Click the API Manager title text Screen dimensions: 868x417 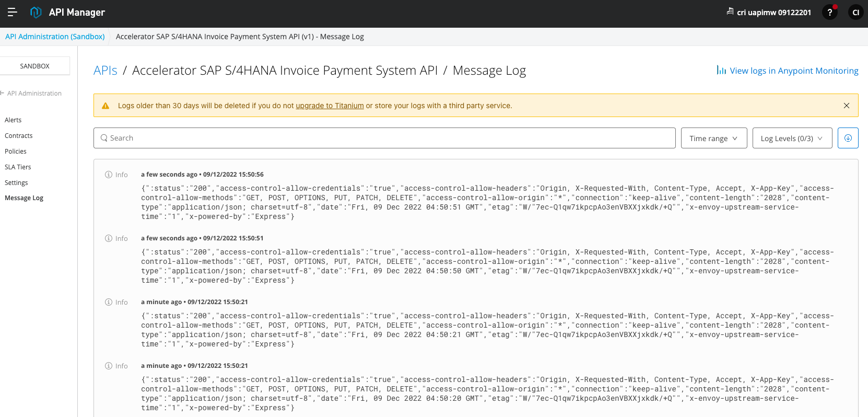[x=77, y=12]
